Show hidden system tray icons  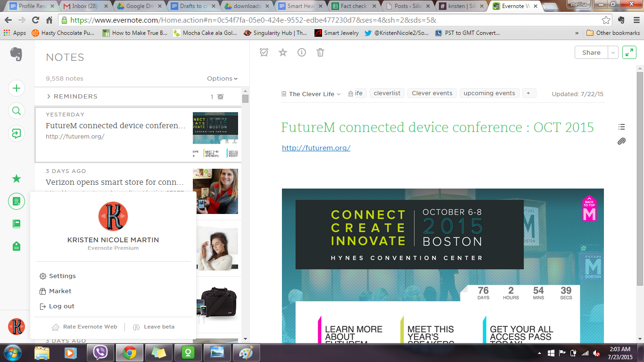click(x=539, y=353)
